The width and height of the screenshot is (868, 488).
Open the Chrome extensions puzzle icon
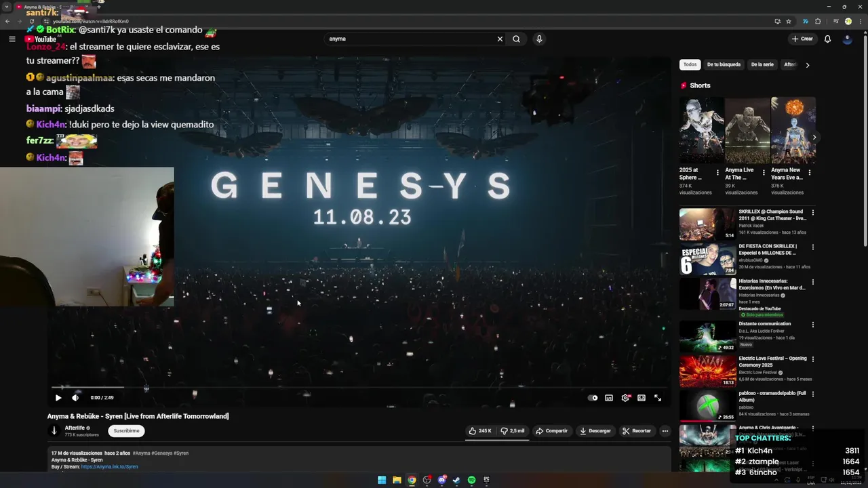pyautogui.click(x=818, y=21)
